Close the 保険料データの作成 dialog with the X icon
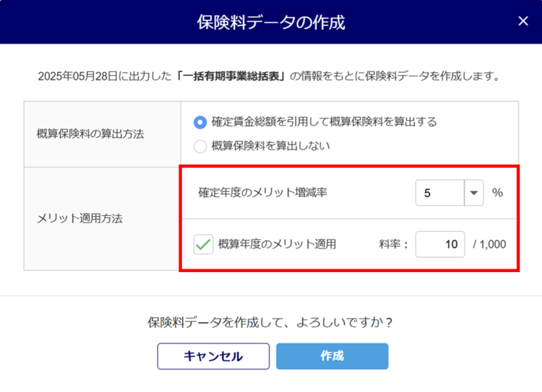 coord(523,21)
